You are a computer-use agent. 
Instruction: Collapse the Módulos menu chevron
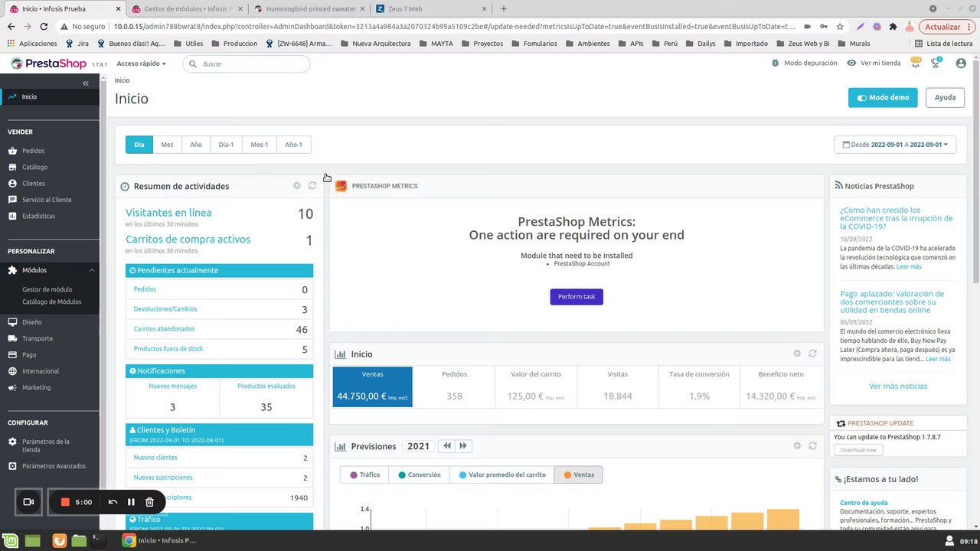tap(92, 270)
